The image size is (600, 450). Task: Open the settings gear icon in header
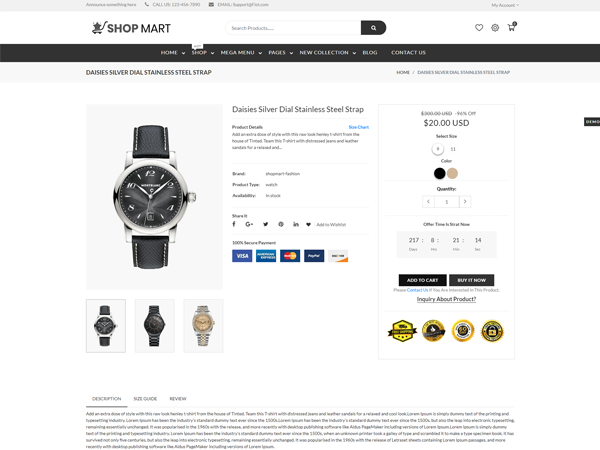pyautogui.click(x=495, y=28)
